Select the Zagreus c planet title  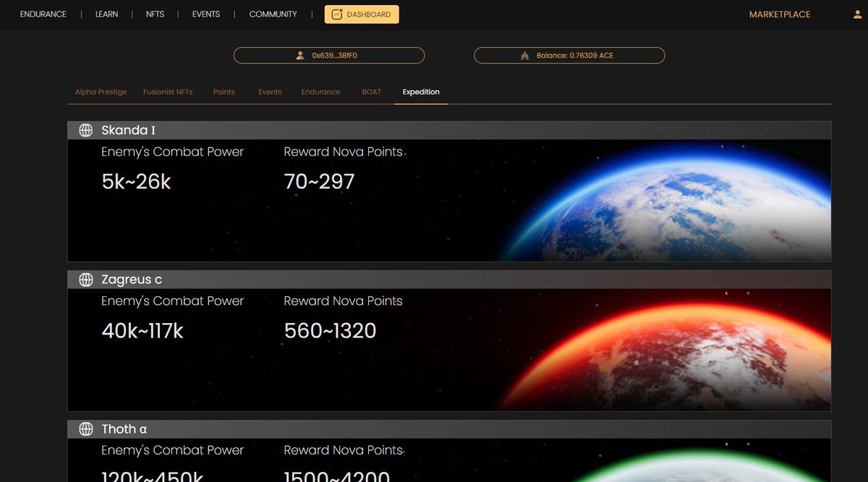(132, 280)
